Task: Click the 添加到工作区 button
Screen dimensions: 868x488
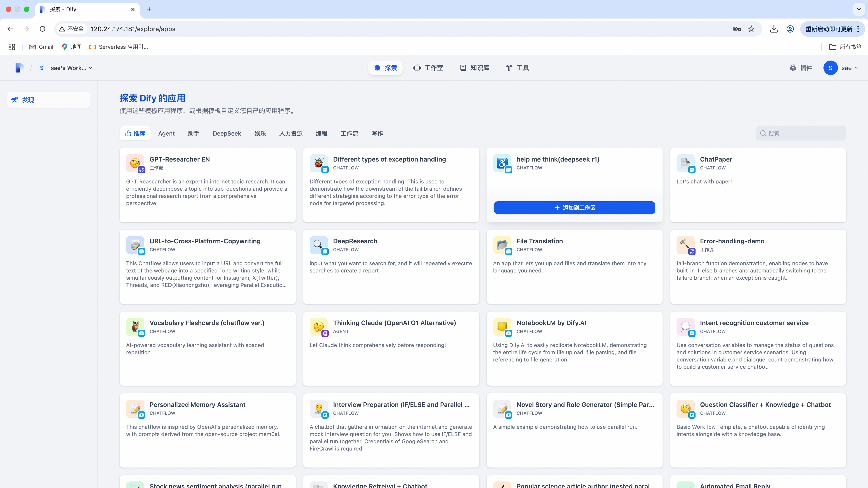Action: pyautogui.click(x=574, y=208)
